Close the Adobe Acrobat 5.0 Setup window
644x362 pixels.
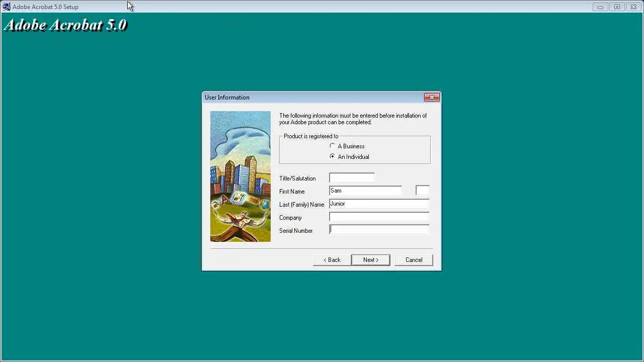(x=634, y=7)
